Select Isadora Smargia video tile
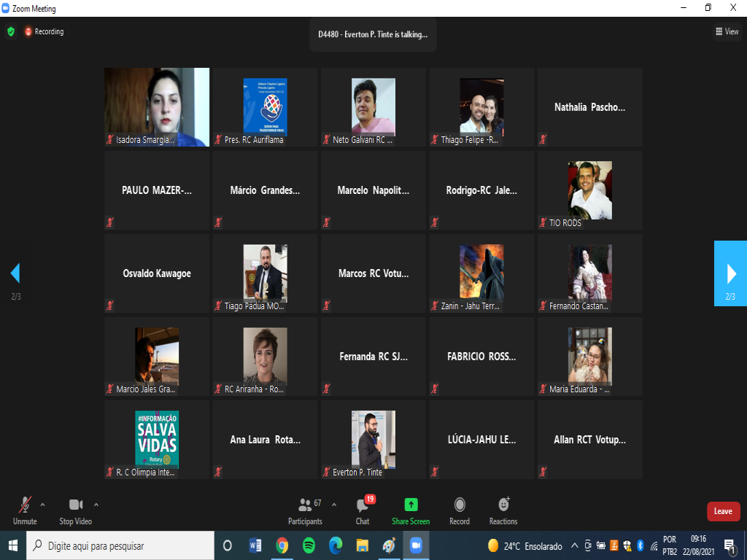This screenshot has width=747, height=560. point(157,107)
